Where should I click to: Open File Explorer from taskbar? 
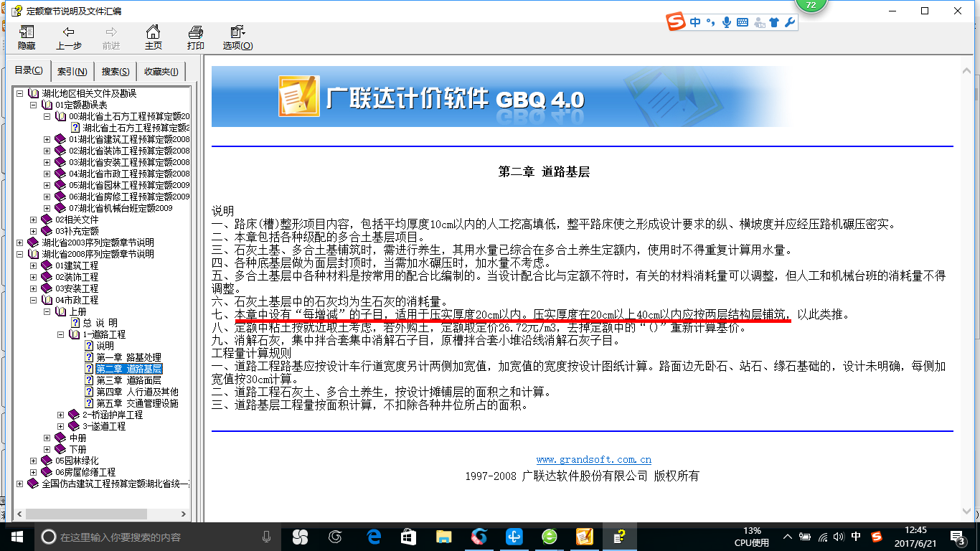(x=444, y=537)
